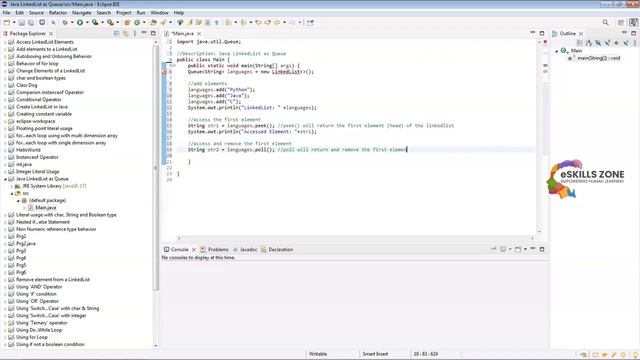Screen dimensions: 640x360
Task: Click the Save toolbar icon
Action: click(22, 23)
